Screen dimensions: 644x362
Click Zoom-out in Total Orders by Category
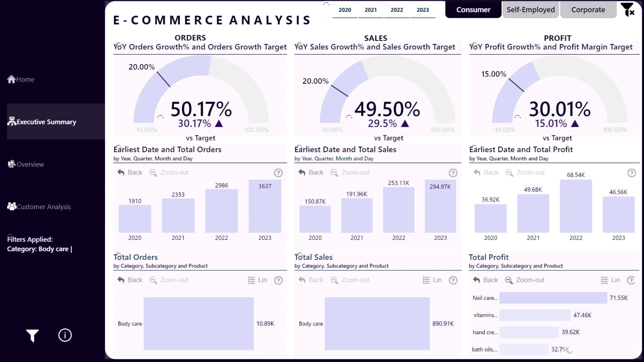coord(169,280)
